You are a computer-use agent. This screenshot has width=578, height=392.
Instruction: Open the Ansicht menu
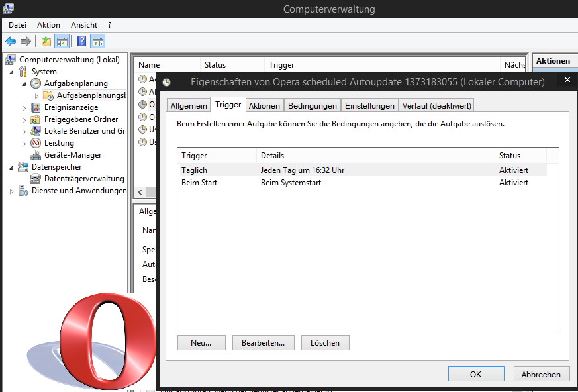click(x=84, y=25)
